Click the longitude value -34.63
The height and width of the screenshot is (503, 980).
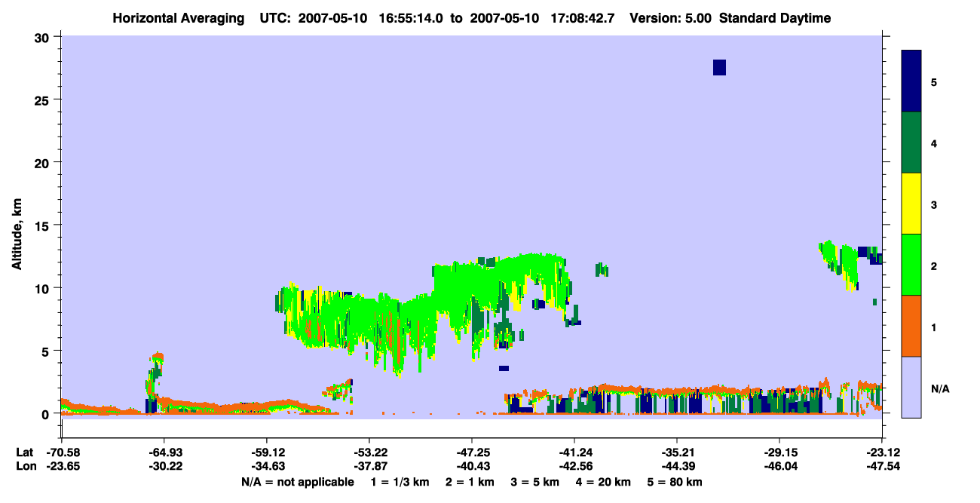[x=267, y=467]
